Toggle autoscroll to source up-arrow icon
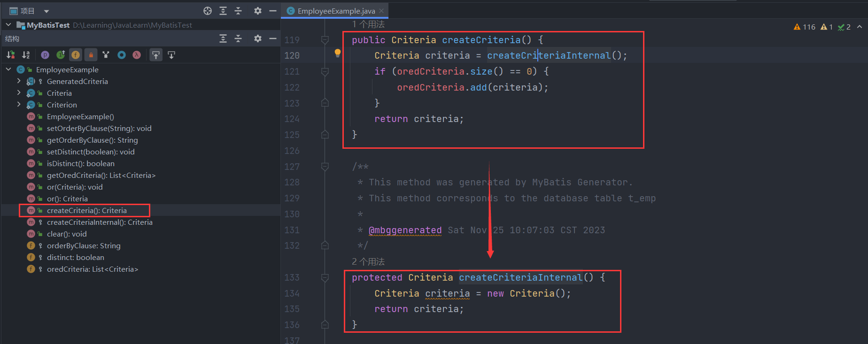868x344 pixels. [156, 55]
